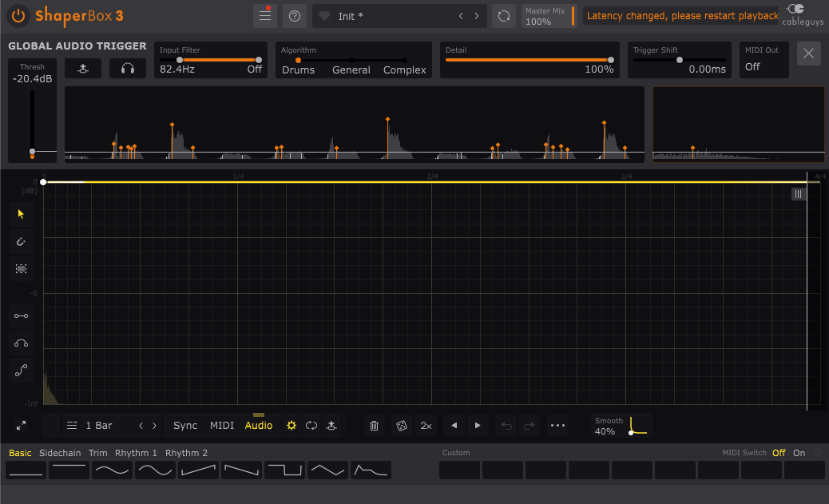Click the 2x double button

(x=426, y=426)
